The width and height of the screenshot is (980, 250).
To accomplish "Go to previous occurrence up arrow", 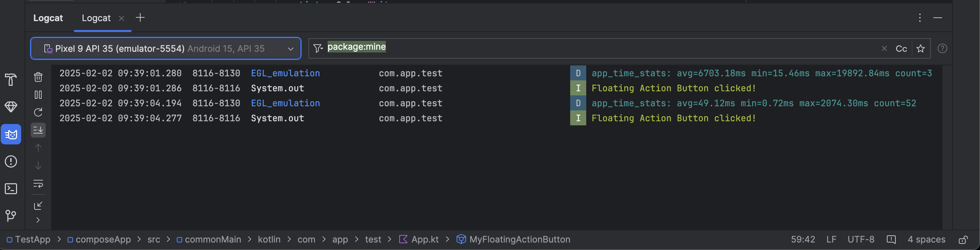I will point(38,148).
